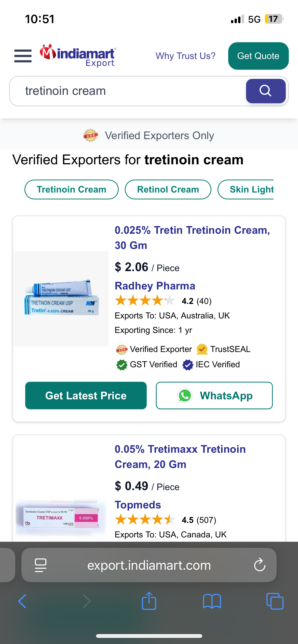View the Tretin cream product image

point(61,299)
